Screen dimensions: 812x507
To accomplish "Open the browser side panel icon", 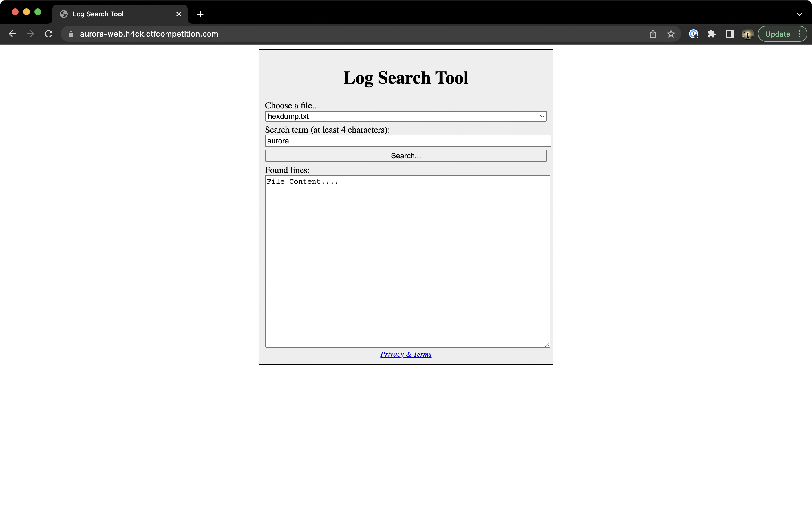I will tap(729, 34).
